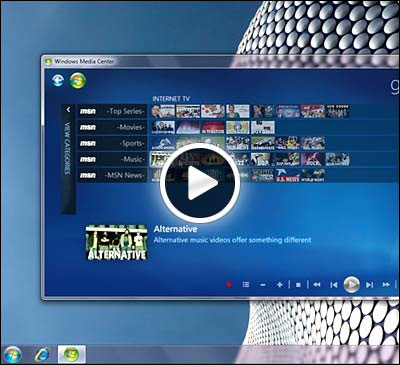Play the video using large center overlay button

point(200,183)
